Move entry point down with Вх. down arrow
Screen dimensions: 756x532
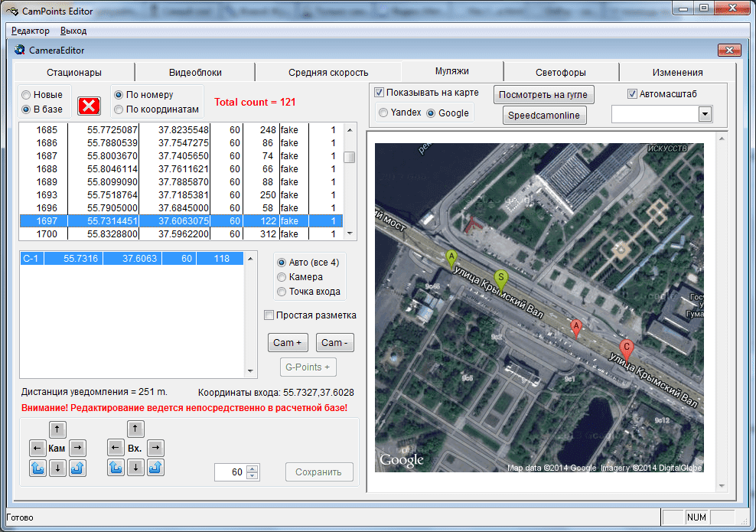point(135,467)
